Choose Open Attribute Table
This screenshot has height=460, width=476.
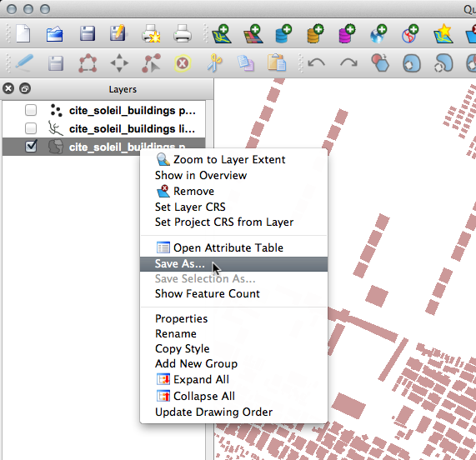pos(233,247)
